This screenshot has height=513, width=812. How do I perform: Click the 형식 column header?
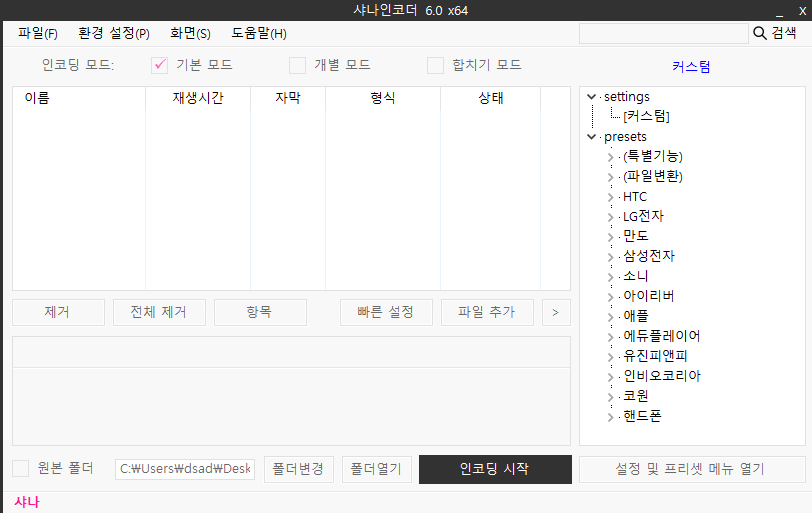click(x=383, y=98)
